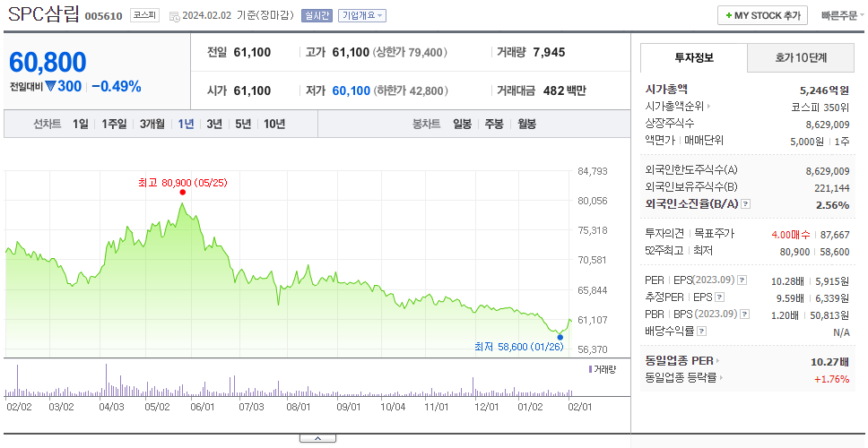The height and width of the screenshot is (448, 868).
Task: Select the 1년 line chart period
Action: tap(186, 124)
